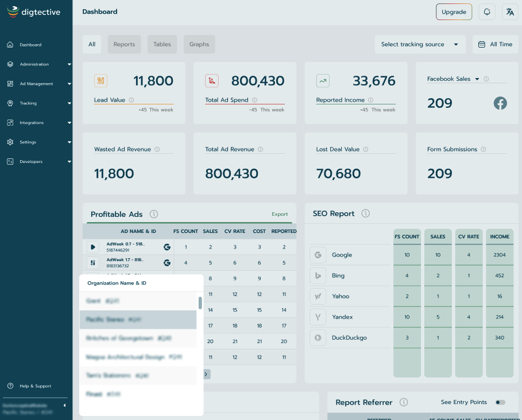Click the play icon for AdWeek 0.7
The image size is (522, 420).
(92, 247)
